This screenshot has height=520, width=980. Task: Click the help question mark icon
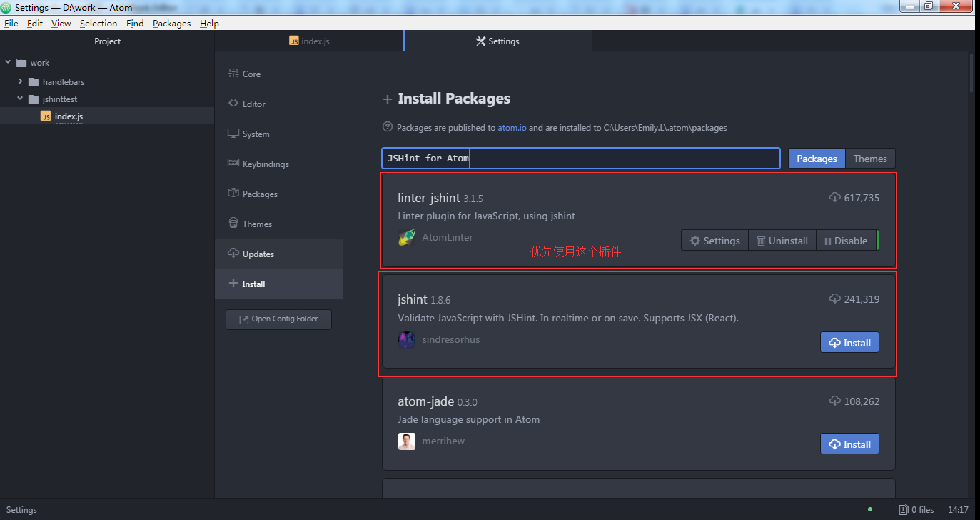tap(388, 127)
